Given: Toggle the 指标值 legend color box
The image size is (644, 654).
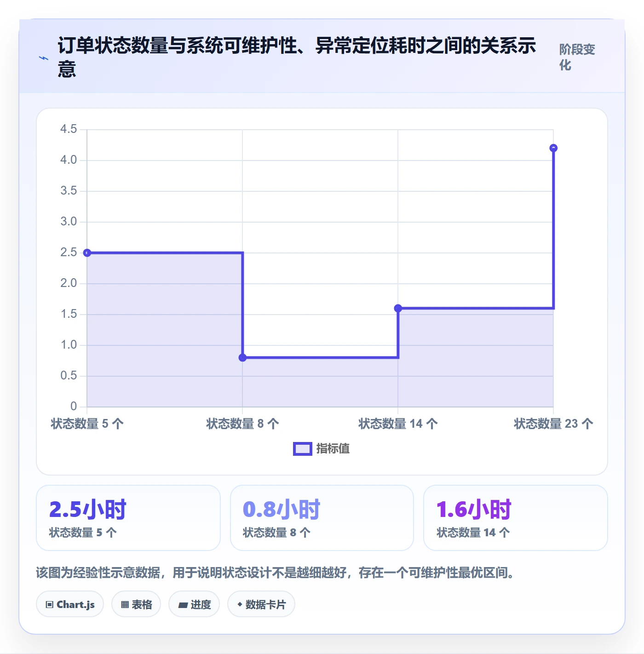Looking at the screenshot, I should [303, 449].
